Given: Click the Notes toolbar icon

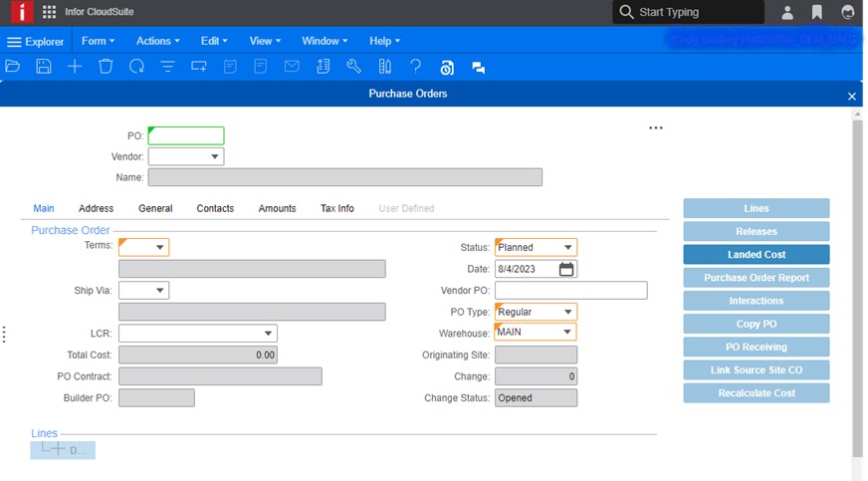Looking at the screenshot, I should 230,67.
